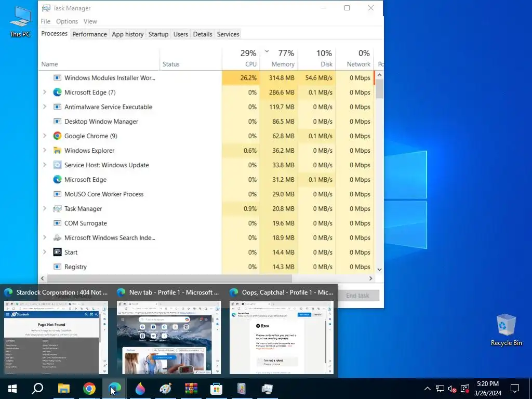This screenshot has width=532, height=399.
Task: Click the MoUSO Core Worker Process icon
Action: pyautogui.click(x=57, y=194)
